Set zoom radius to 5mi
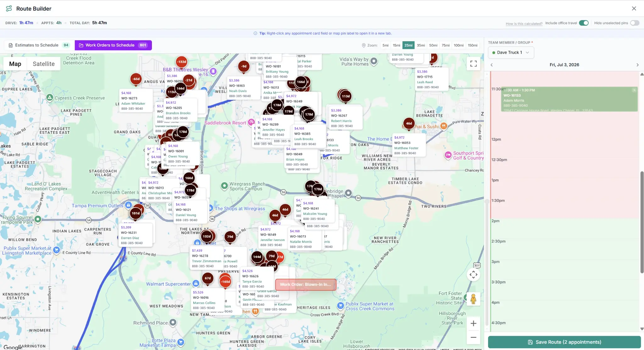 point(386,45)
